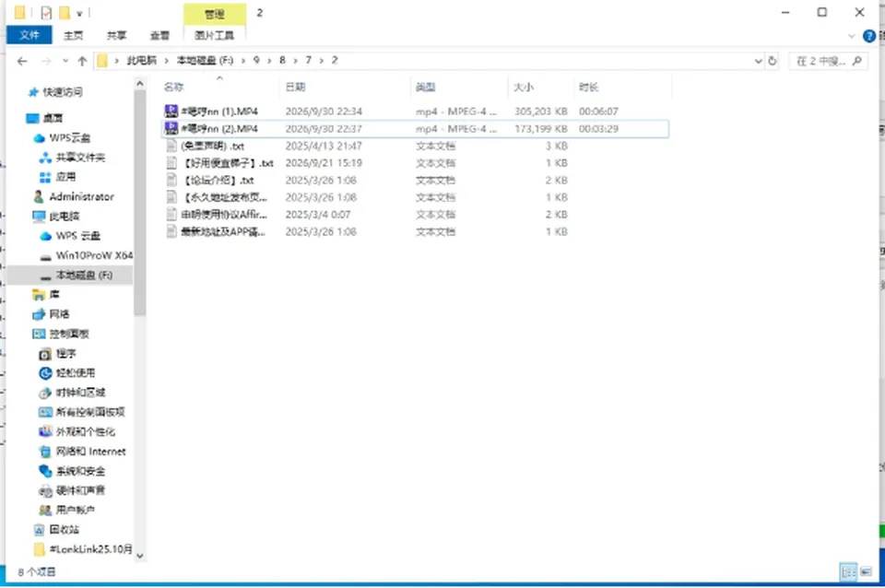Sort files by the 大小 column header

(x=540, y=87)
